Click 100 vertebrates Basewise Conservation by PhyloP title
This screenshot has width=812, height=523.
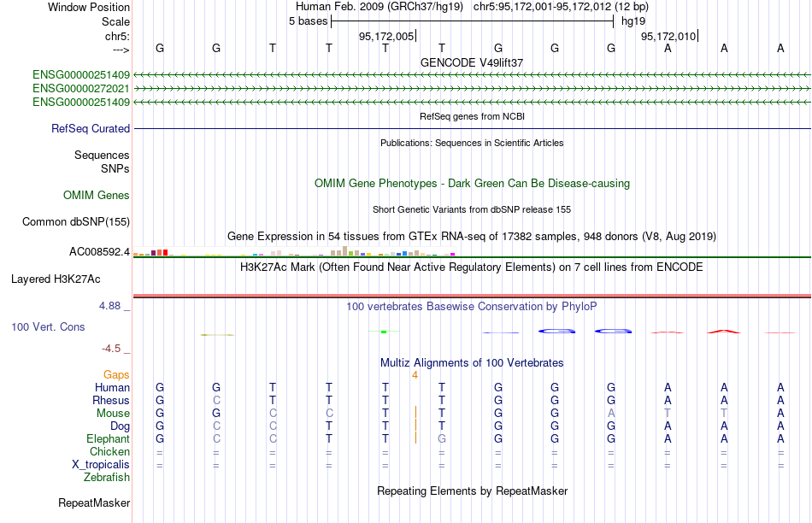pos(472,307)
